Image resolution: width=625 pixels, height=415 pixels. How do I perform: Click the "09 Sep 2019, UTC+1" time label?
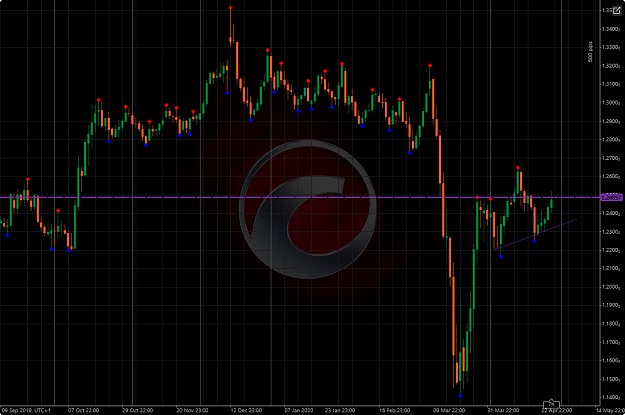point(26,410)
